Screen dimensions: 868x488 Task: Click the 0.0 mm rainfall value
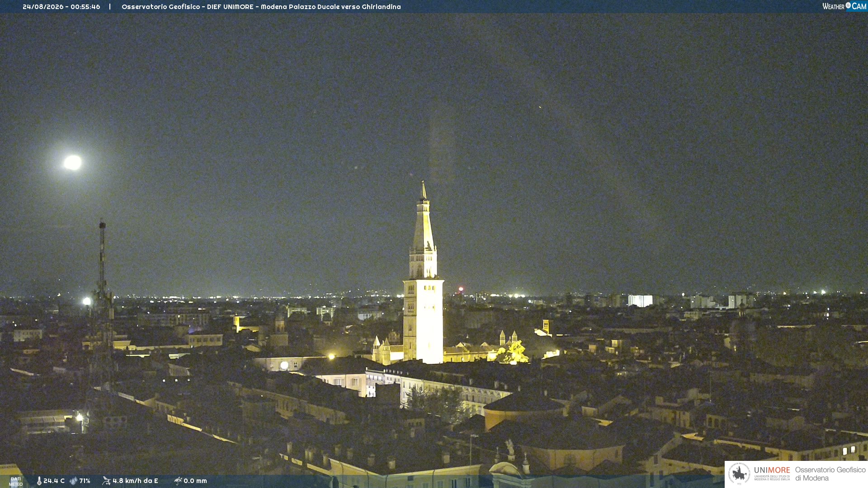tap(195, 481)
